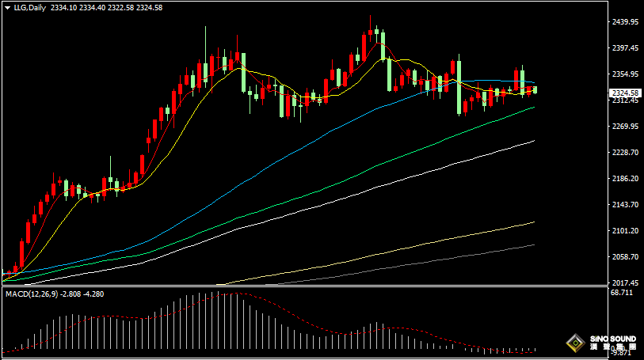Click the triangle arrow beside LLG,Daily

[x=7, y=7]
